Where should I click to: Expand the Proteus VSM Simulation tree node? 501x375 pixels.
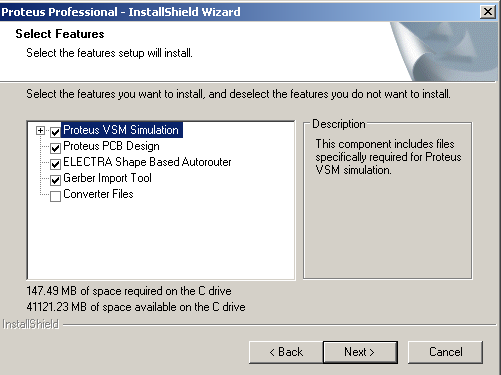coord(40,130)
